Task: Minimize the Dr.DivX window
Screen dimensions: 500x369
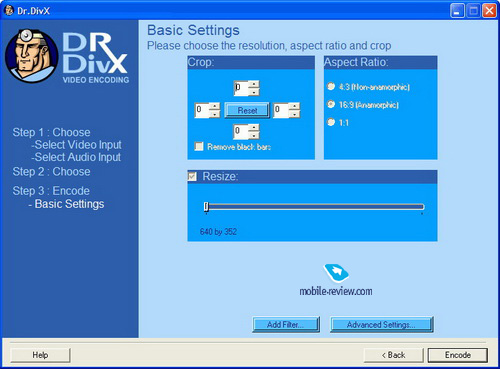Action: 457,11
